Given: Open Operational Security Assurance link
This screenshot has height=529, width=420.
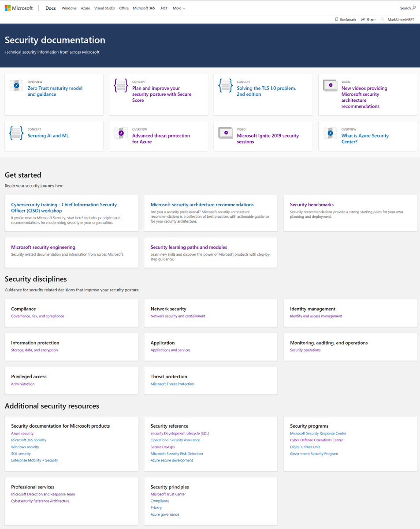Looking at the screenshot, I should point(175,440).
